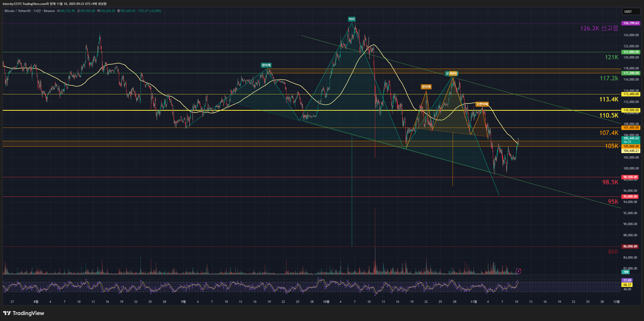Select the 126.2K 신고점 text annotation
The height and width of the screenshot is (321, 644).
pos(599,28)
